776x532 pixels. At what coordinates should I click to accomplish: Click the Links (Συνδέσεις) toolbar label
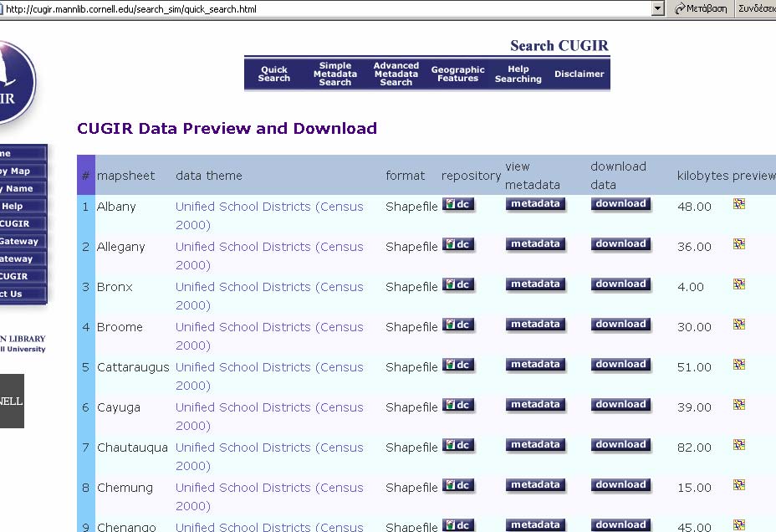[756, 8]
